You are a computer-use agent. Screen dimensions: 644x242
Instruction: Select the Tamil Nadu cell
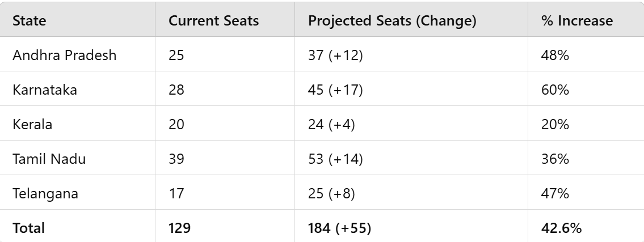click(x=49, y=159)
